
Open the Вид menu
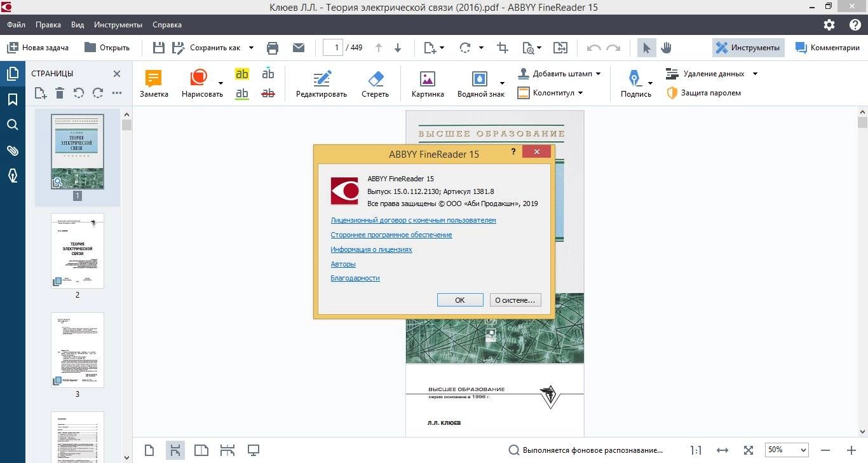78,25
